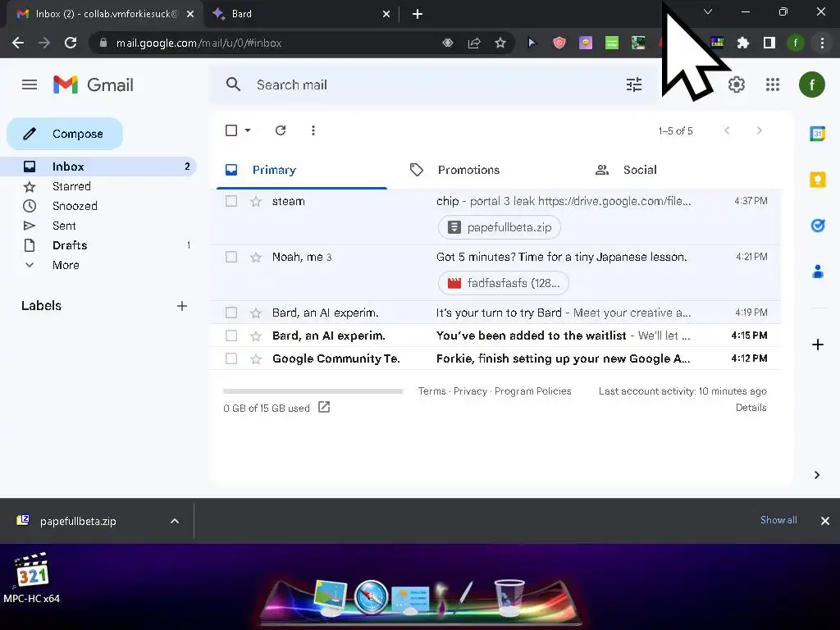
Task: Refresh the inbox list
Action: coord(281,130)
